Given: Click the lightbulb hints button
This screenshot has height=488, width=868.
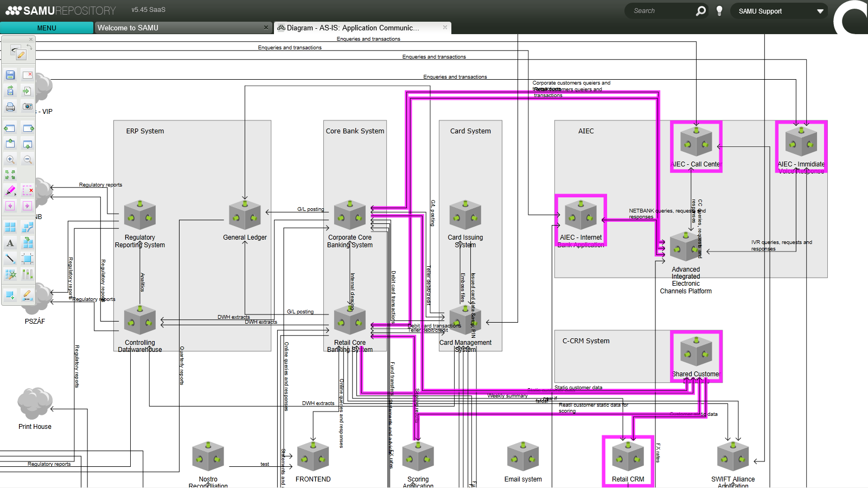Looking at the screenshot, I should point(719,11).
